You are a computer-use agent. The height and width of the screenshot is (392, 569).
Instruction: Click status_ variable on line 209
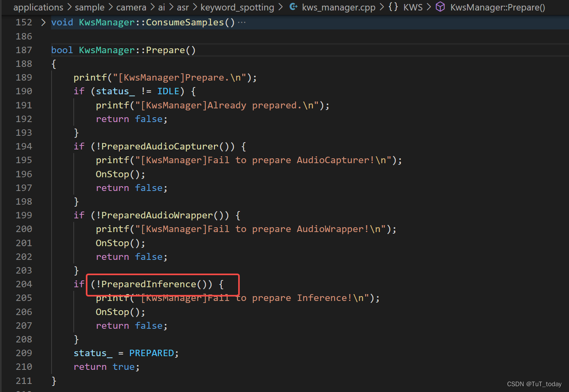(x=93, y=353)
